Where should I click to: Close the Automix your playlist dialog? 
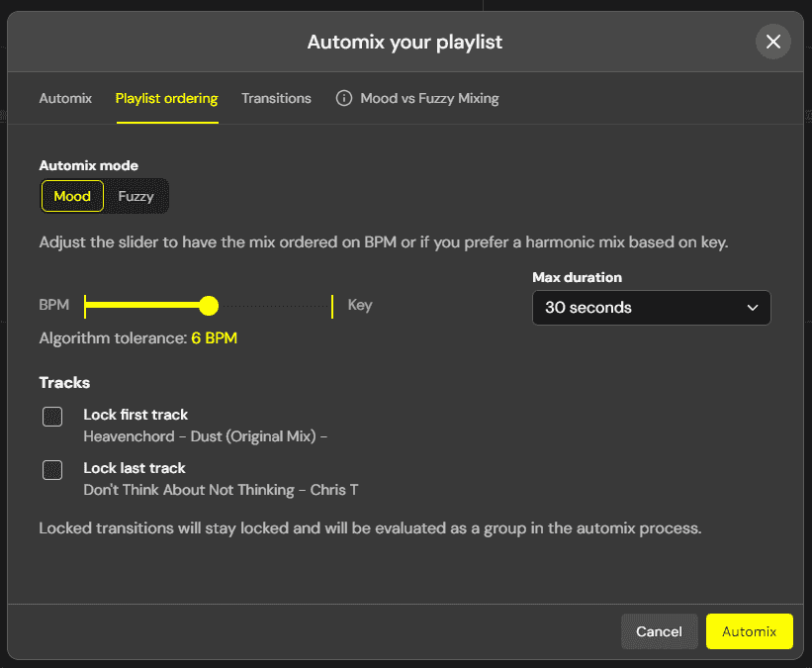pyautogui.click(x=772, y=42)
